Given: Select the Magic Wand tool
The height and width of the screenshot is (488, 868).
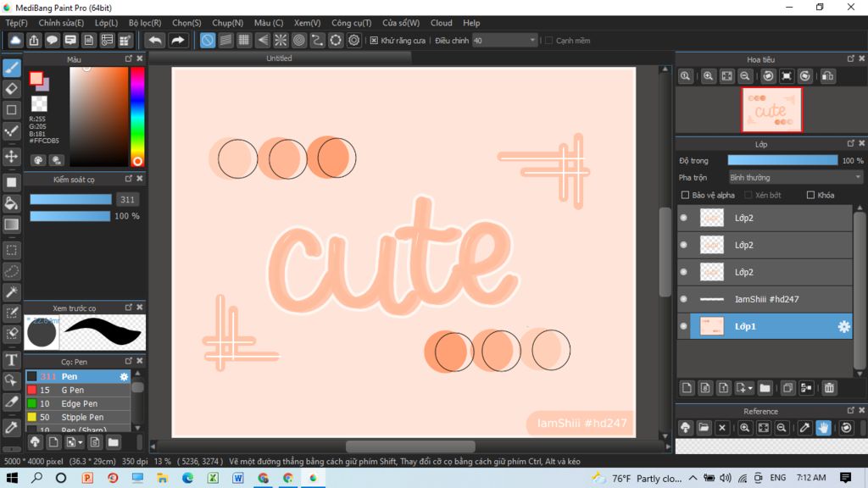Looking at the screenshot, I should click(x=12, y=292).
